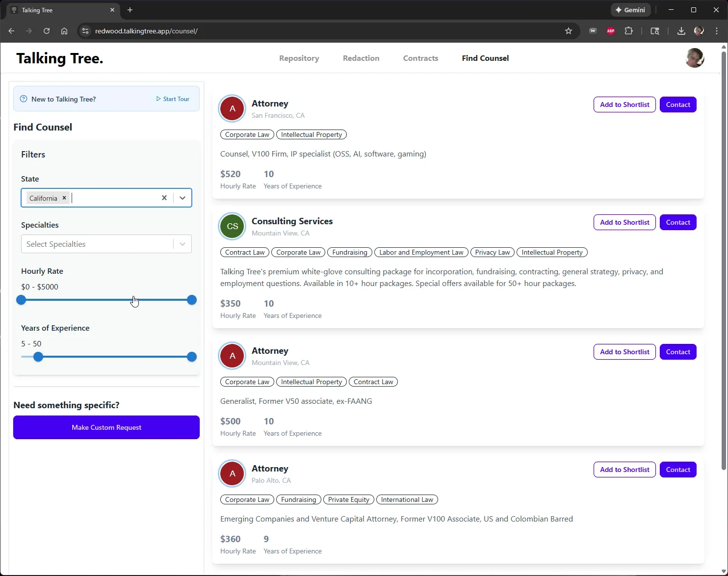The image size is (728, 576).
Task: Open a new browser tab
Action: 130,10
